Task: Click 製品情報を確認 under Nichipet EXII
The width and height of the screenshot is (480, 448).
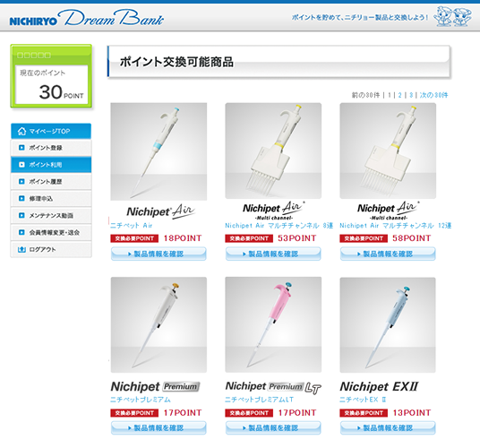Action: click(x=388, y=427)
